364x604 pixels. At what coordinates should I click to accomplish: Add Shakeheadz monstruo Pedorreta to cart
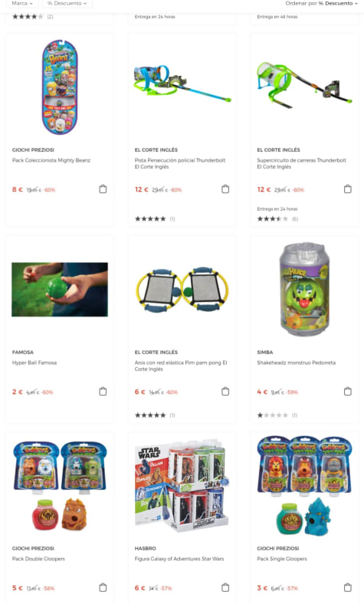[x=348, y=392]
